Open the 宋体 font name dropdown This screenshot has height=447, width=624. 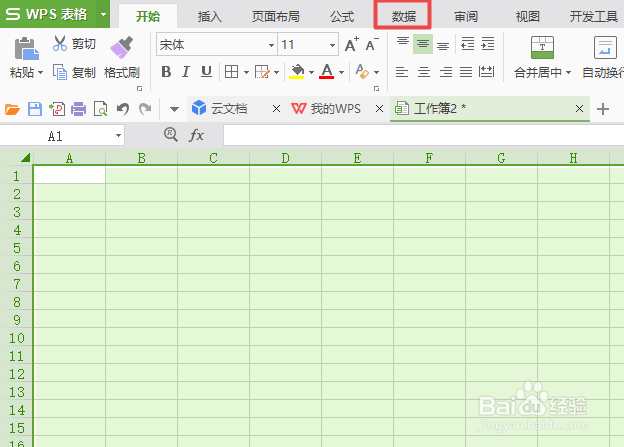click(x=271, y=45)
